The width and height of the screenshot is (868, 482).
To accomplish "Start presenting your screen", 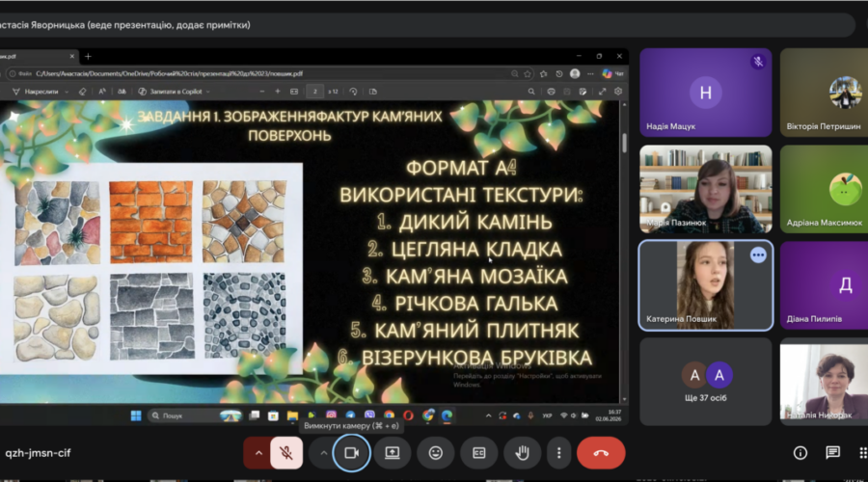I will (393, 453).
